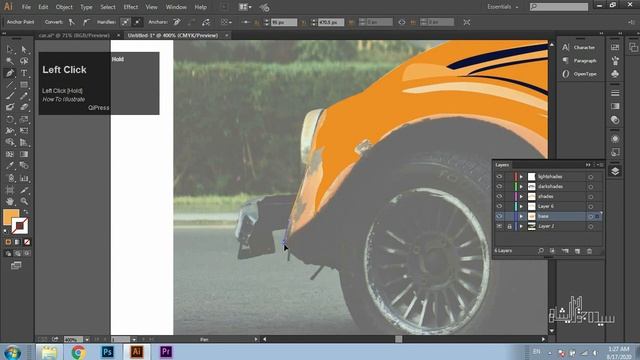The height and width of the screenshot is (360, 640).
Task: Select the Blend tool
Action: 24,166
